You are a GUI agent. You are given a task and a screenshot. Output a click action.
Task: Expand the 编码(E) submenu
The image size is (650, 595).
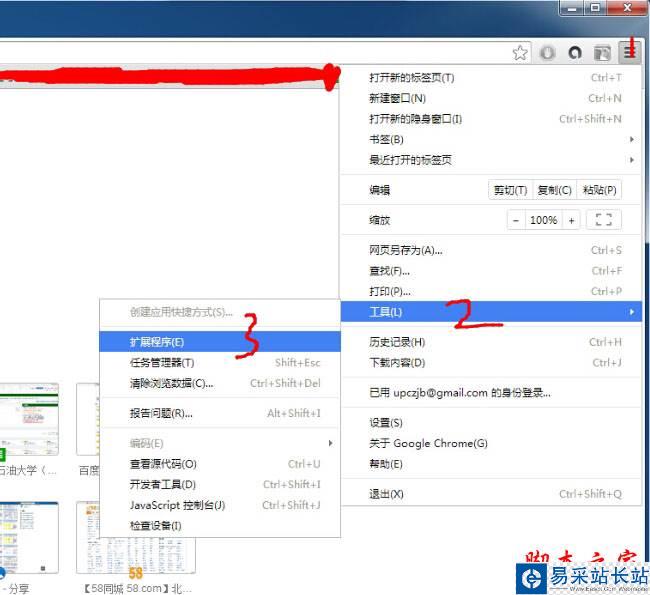(x=220, y=443)
